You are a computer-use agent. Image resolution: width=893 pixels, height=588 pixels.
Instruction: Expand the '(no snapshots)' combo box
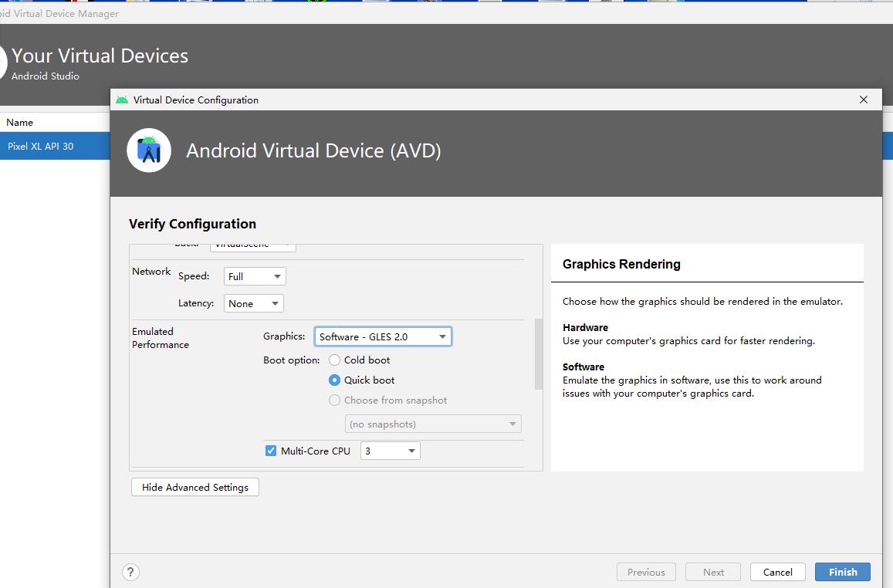point(432,424)
